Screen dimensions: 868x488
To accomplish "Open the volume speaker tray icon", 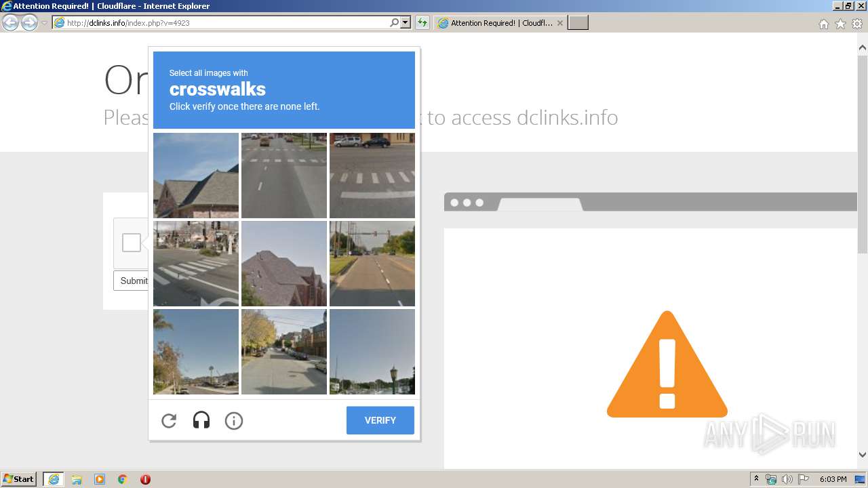I will [x=787, y=479].
